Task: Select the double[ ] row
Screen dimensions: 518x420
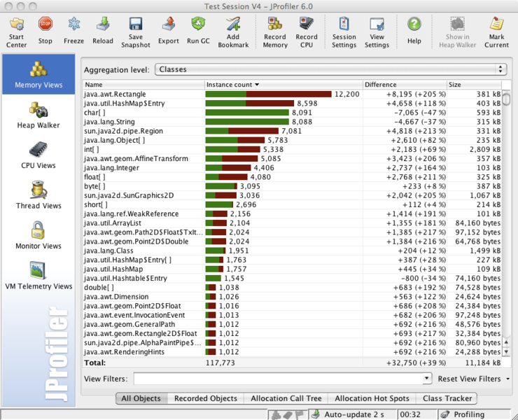Action: 293,288
